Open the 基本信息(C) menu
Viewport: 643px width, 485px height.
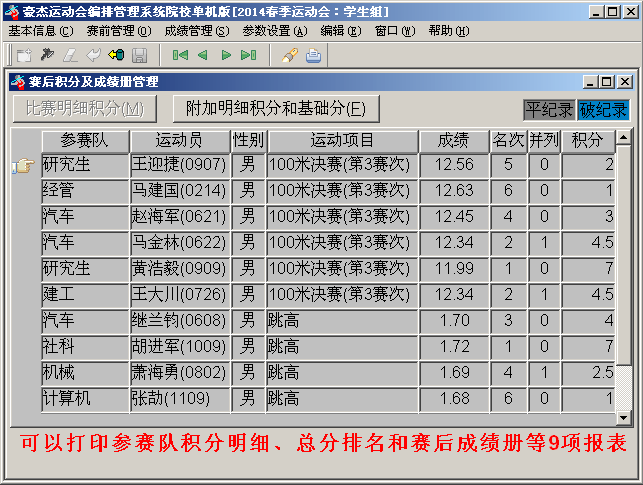[41, 31]
